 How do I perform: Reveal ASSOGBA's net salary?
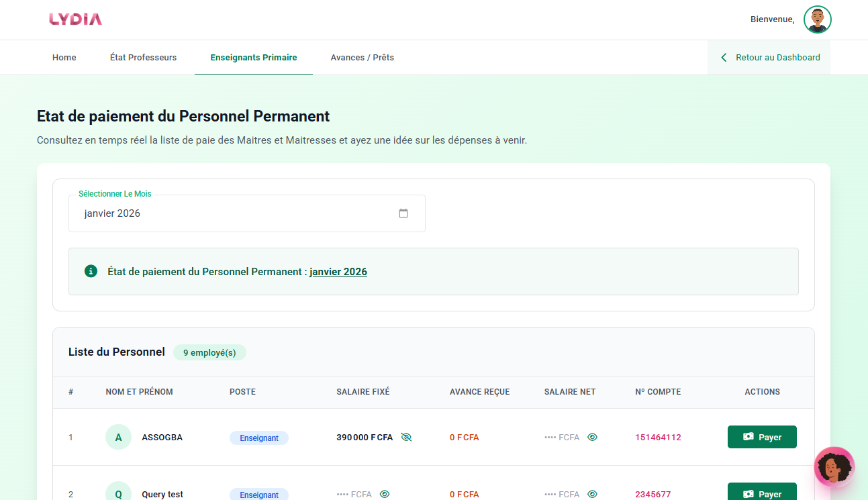tap(592, 438)
